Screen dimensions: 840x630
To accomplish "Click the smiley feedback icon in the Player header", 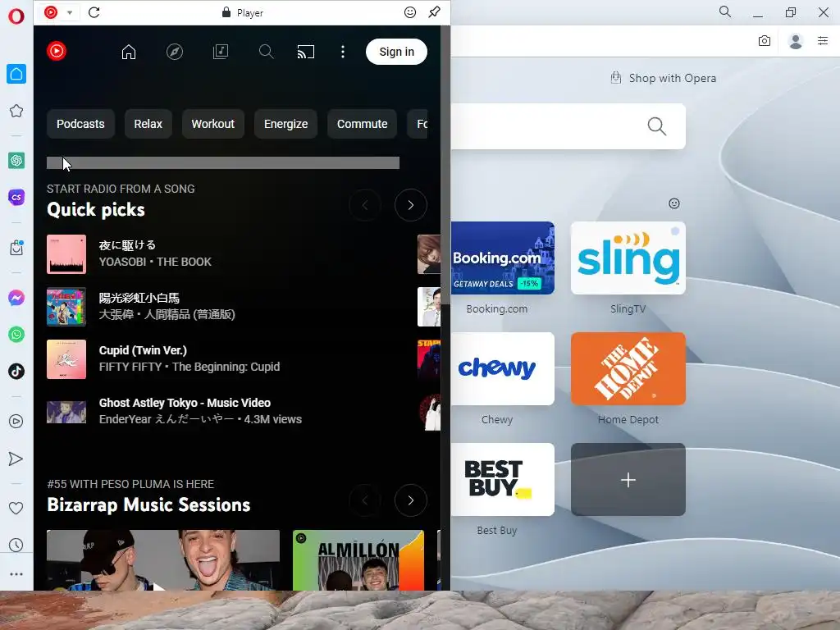I will 410,12.
